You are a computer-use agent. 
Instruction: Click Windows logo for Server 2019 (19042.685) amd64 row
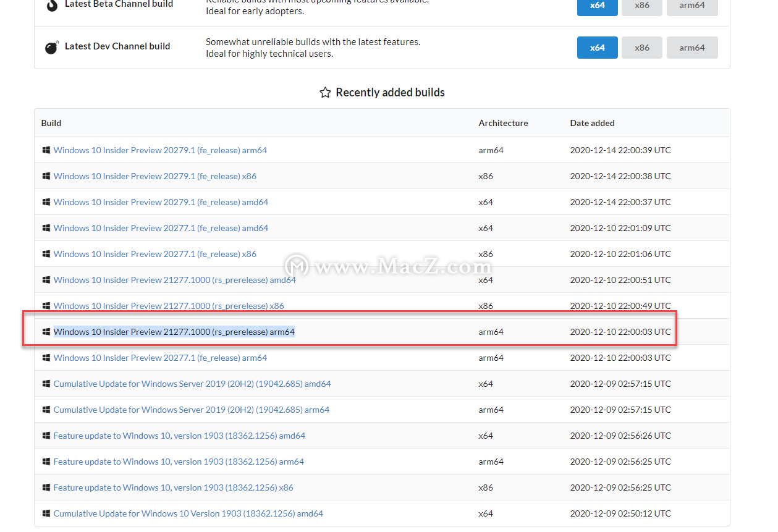point(46,384)
